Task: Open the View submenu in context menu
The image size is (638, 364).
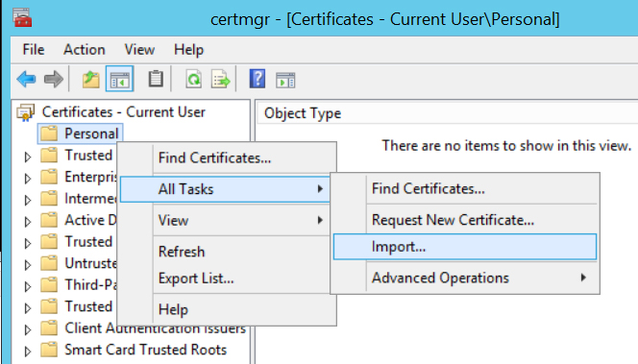Action: click(225, 221)
